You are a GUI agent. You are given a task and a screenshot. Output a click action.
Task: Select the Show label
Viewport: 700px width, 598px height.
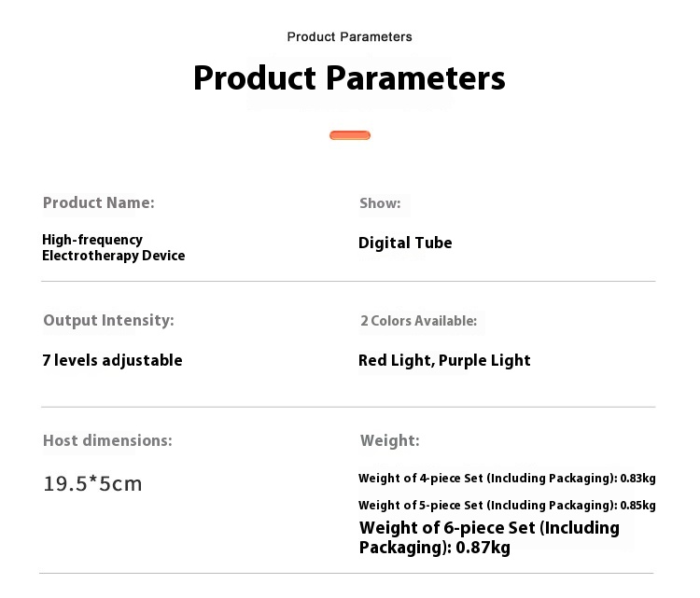click(x=380, y=202)
